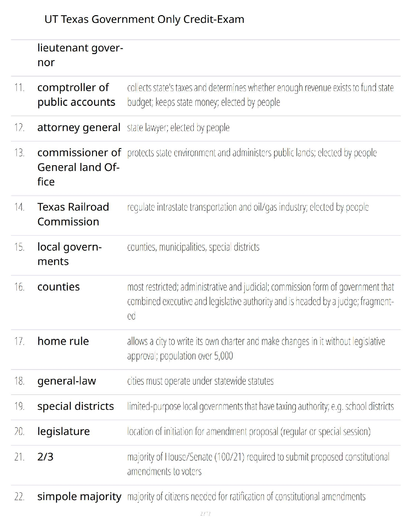This screenshot has width=411, height=532.
Task: Click the definition mentioning population over 5,000
Action: tap(256, 348)
